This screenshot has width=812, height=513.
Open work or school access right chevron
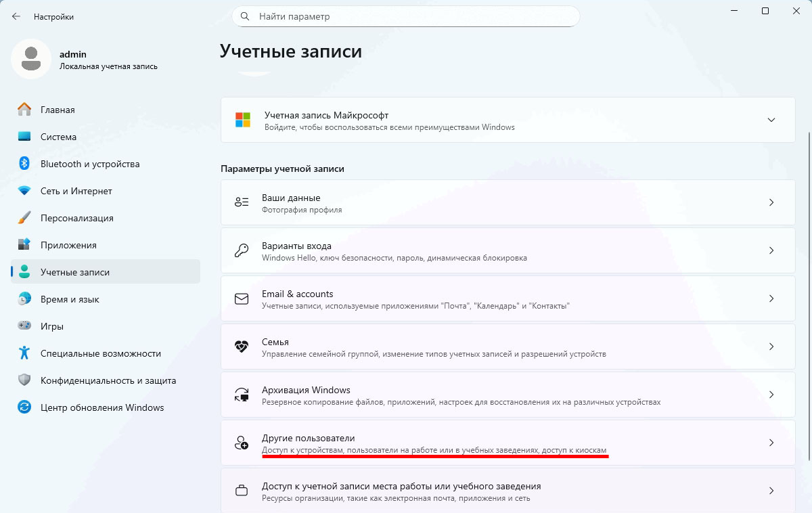click(x=771, y=491)
